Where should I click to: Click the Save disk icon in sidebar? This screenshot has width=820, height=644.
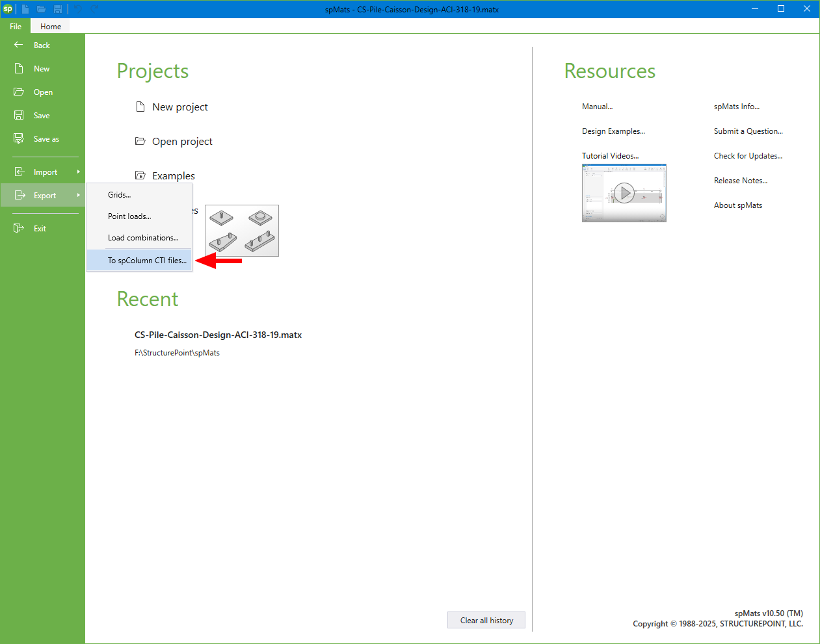(x=19, y=115)
